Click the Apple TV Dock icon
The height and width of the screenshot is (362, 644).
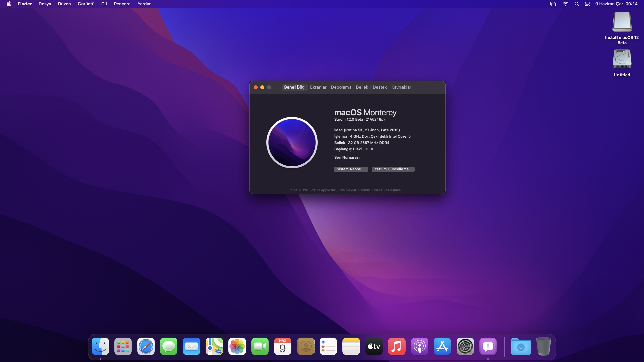(374, 346)
